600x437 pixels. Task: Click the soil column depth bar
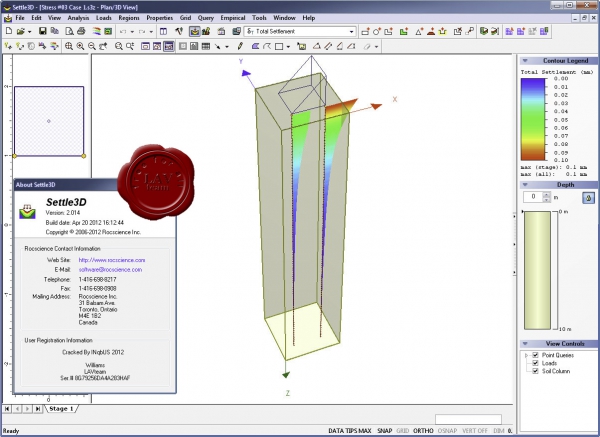coord(537,270)
